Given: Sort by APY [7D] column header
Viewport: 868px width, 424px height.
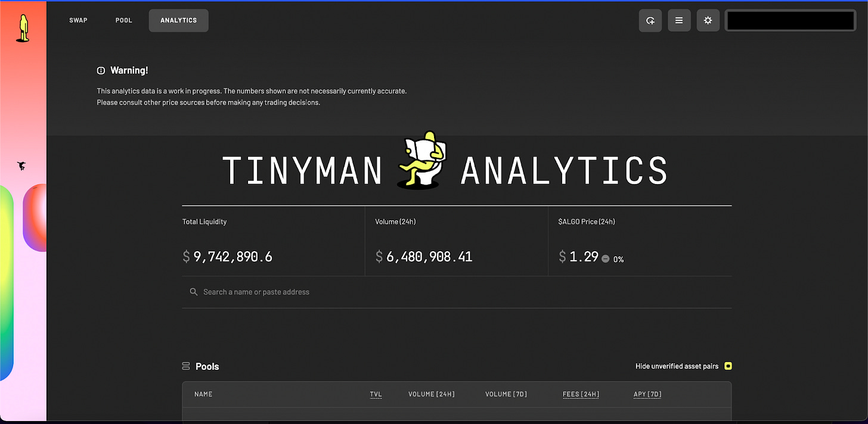Looking at the screenshot, I should pyautogui.click(x=647, y=394).
